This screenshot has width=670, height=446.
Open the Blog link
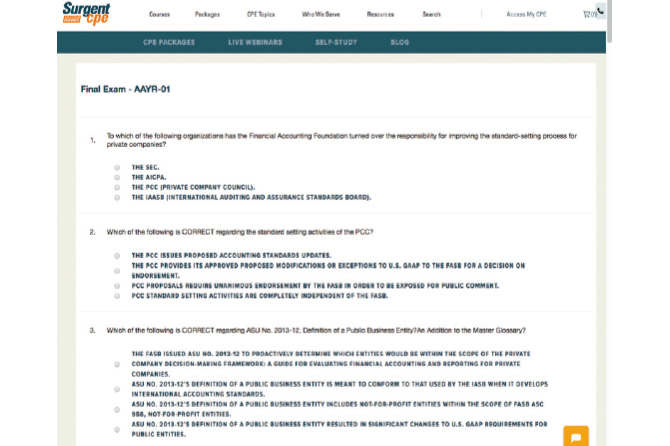(x=400, y=42)
